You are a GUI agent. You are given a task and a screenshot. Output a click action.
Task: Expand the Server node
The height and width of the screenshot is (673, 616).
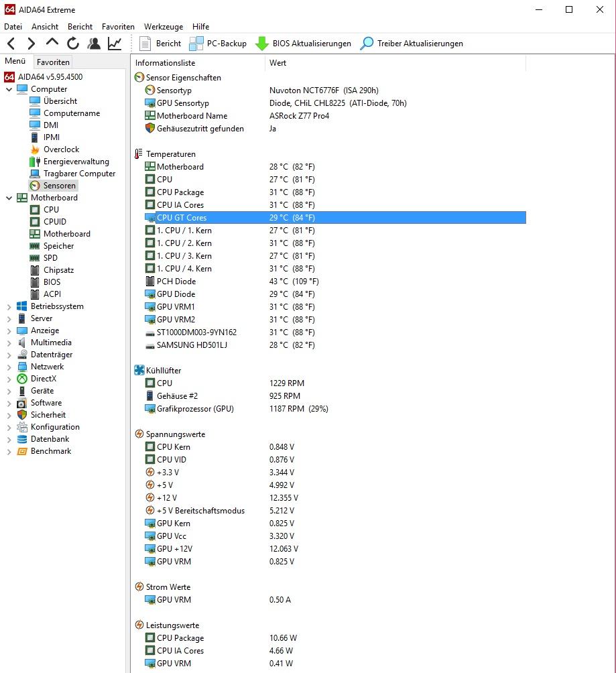click(9, 318)
